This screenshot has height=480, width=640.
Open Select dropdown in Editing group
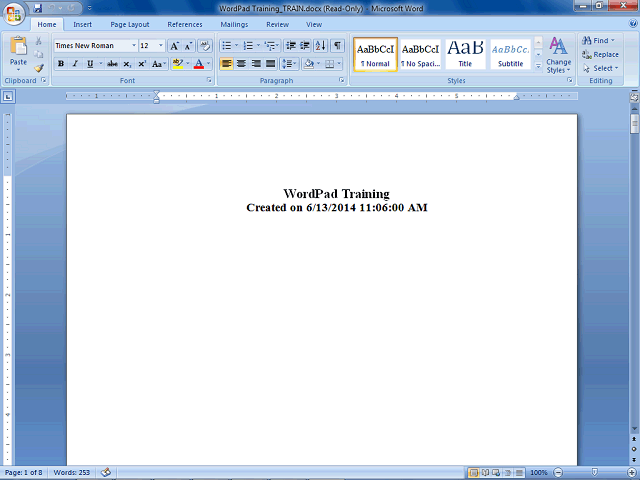(x=601, y=68)
